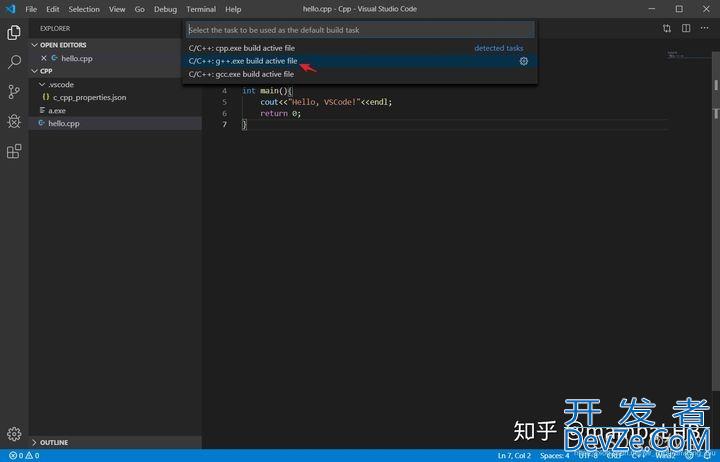Click CRLF line ending in status bar
This screenshot has height=462, width=720.
point(614,456)
